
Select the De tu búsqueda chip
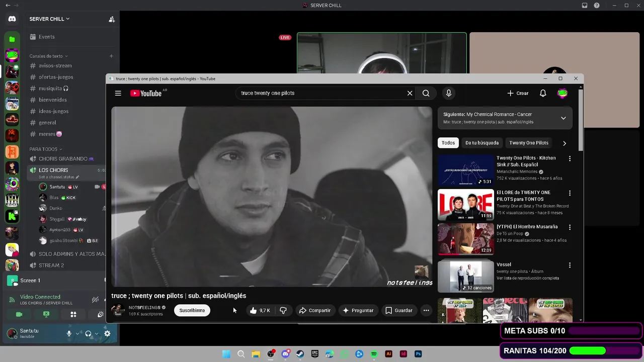482,143
